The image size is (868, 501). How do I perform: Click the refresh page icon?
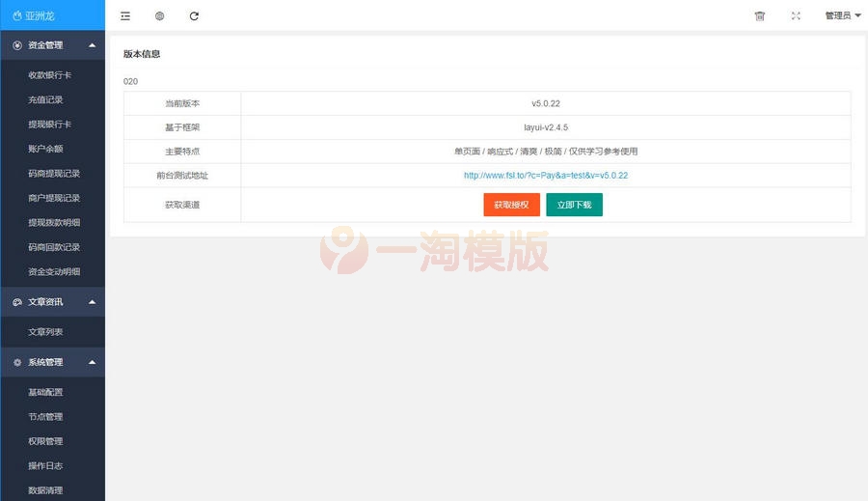pos(194,16)
